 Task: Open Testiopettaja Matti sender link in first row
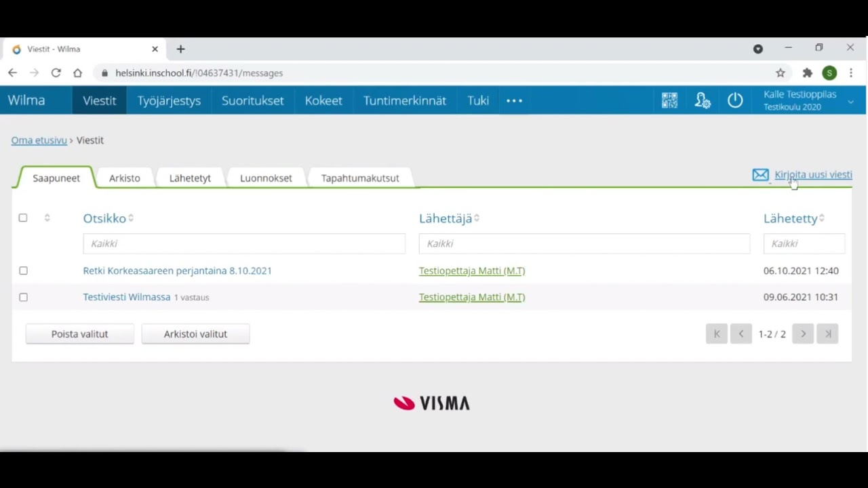471,270
